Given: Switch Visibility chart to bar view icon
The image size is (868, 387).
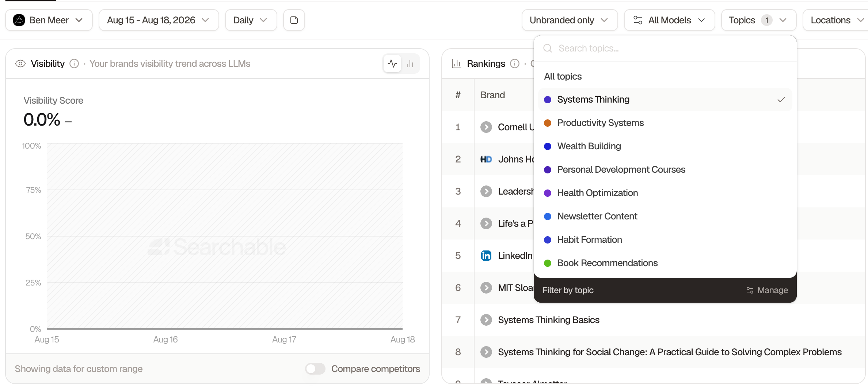Looking at the screenshot, I should (x=410, y=64).
